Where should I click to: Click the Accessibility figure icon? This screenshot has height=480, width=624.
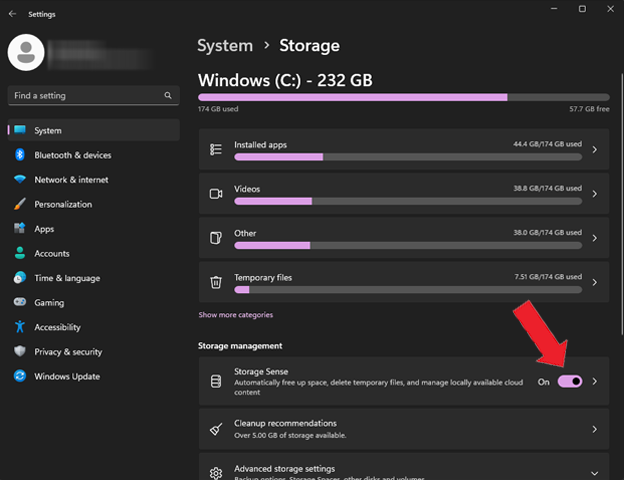click(x=20, y=327)
